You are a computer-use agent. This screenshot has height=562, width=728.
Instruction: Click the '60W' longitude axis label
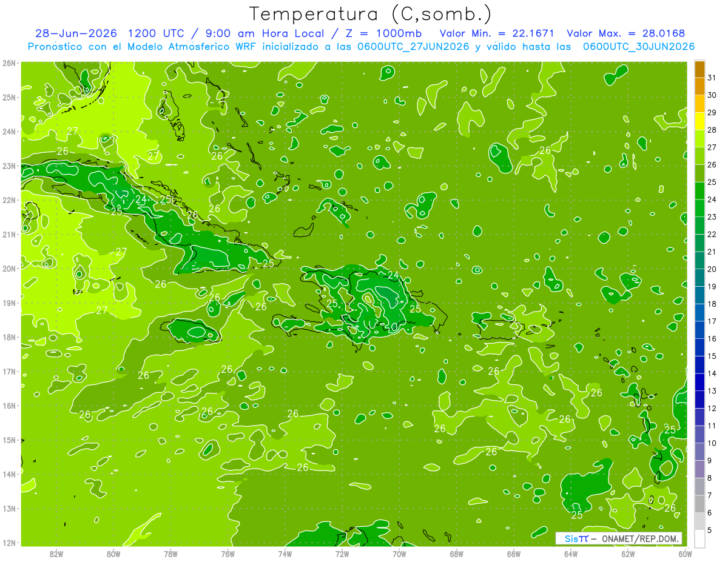pyautogui.click(x=685, y=554)
